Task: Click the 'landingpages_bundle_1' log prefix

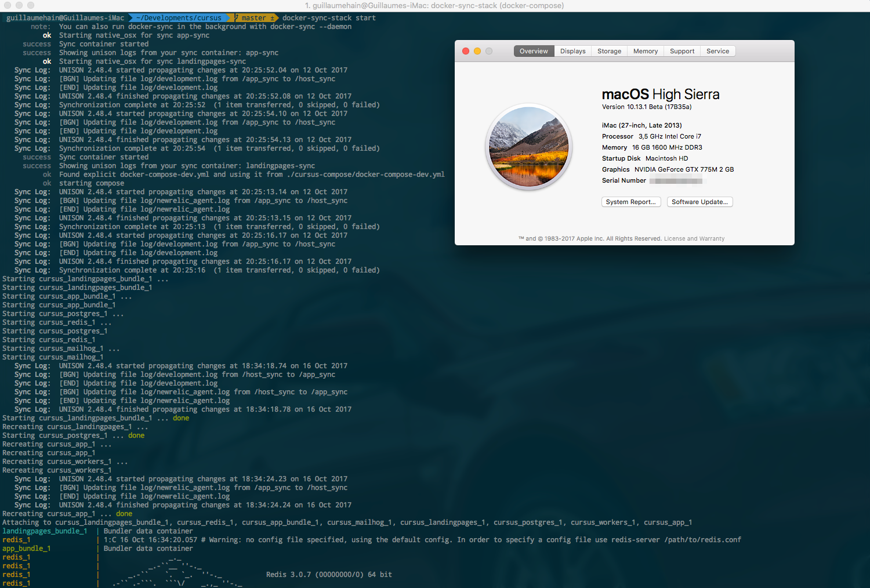Action: (x=45, y=531)
